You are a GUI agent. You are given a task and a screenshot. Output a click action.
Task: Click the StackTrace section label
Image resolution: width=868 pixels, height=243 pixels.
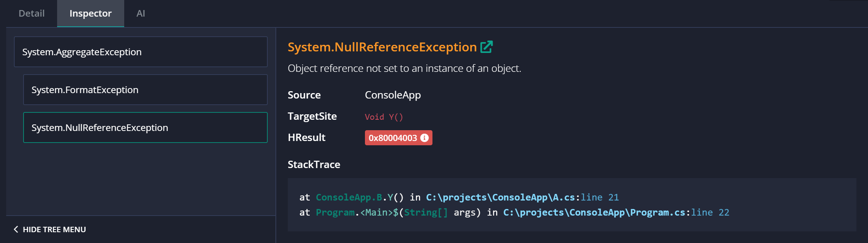(x=314, y=164)
